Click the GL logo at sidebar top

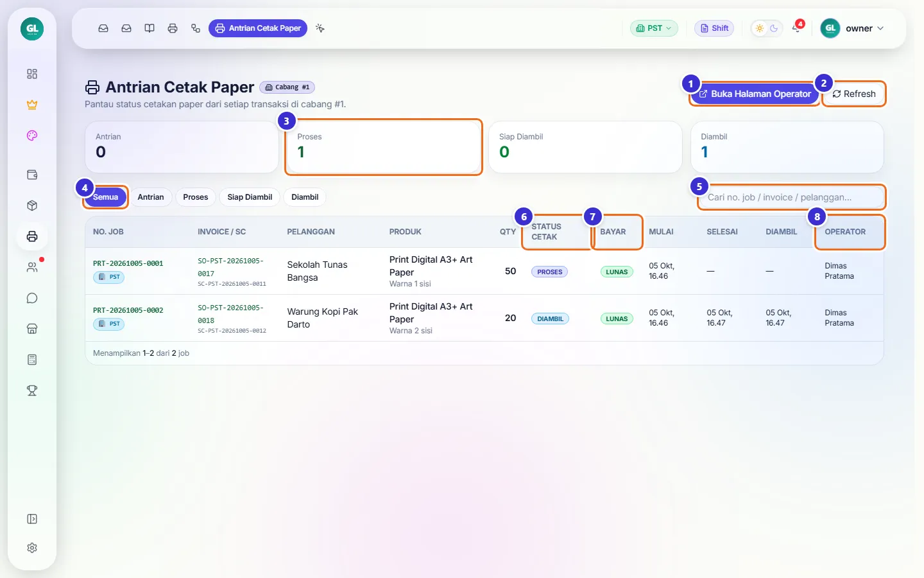(x=32, y=29)
